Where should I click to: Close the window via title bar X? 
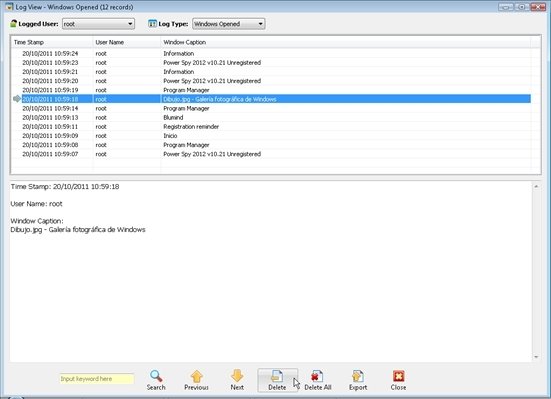538,7
